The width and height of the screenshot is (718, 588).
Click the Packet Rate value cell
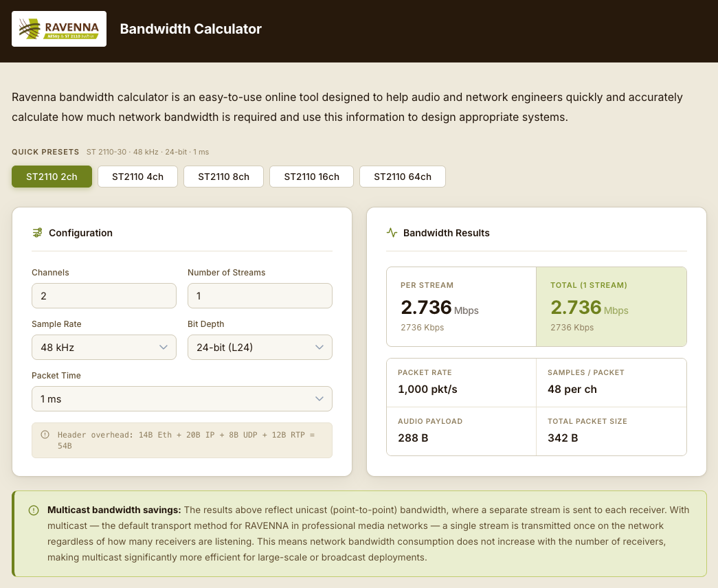pos(461,382)
